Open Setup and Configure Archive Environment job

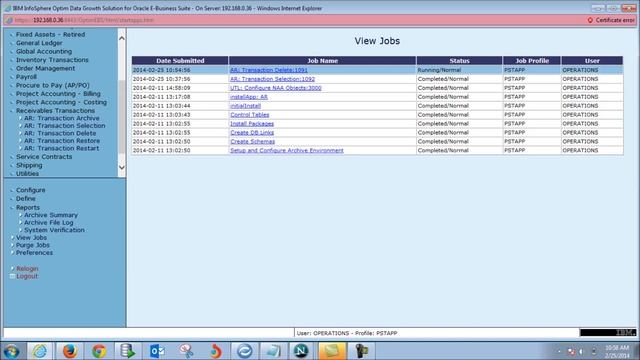pyautogui.click(x=287, y=151)
